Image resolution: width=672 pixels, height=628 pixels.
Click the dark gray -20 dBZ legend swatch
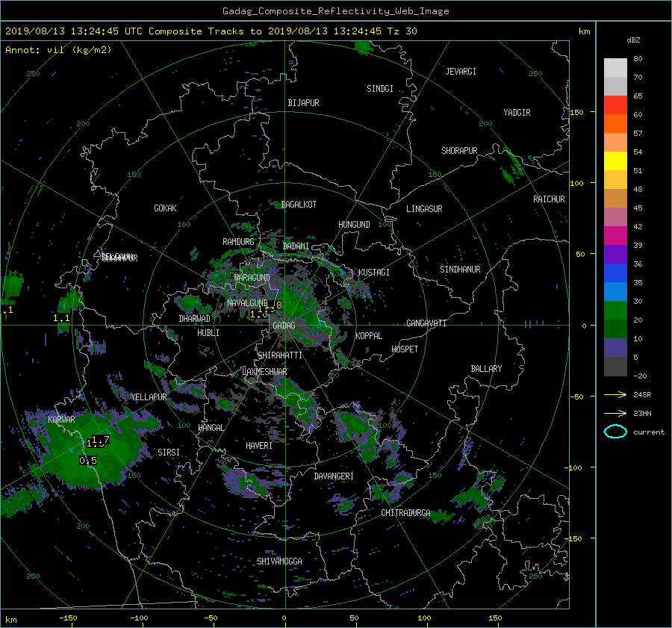tap(615, 367)
